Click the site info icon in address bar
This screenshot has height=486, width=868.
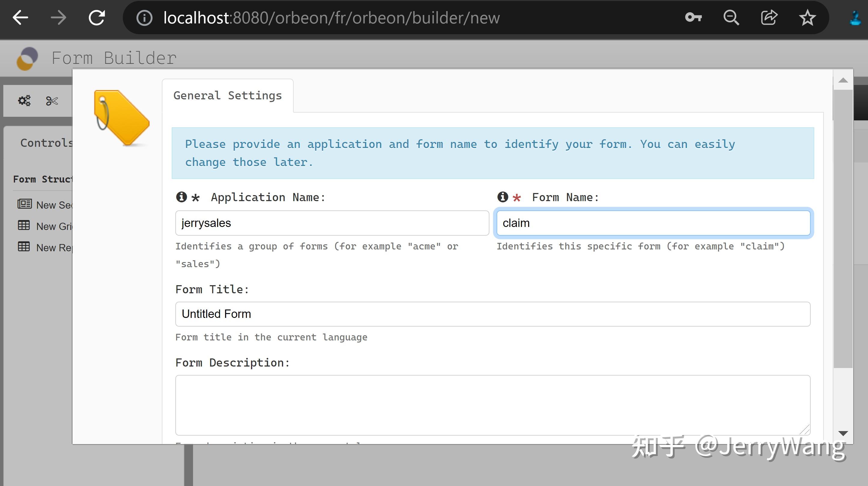(144, 18)
